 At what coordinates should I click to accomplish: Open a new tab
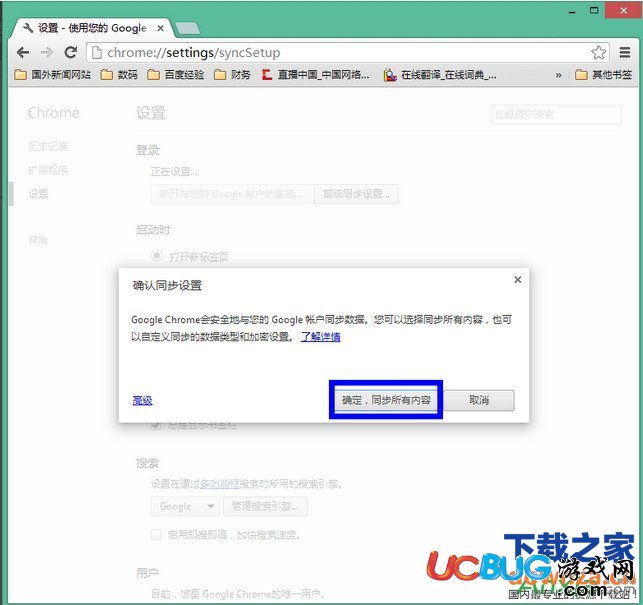pyautogui.click(x=187, y=29)
